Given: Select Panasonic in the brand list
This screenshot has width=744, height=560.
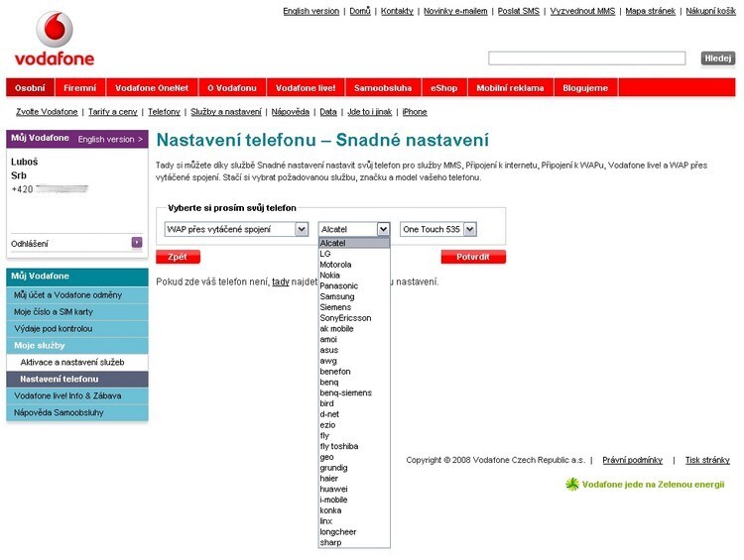Looking at the screenshot, I should pyautogui.click(x=354, y=285).
